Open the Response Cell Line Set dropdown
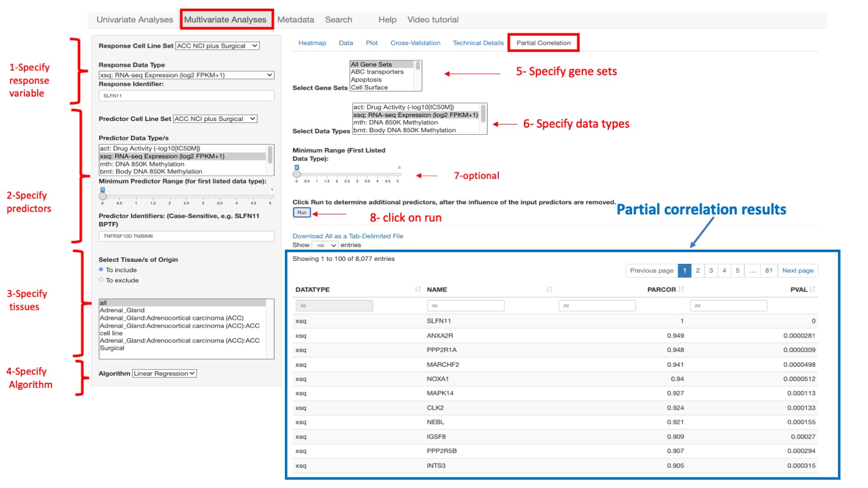This screenshot has height=488, width=868. point(216,45)
